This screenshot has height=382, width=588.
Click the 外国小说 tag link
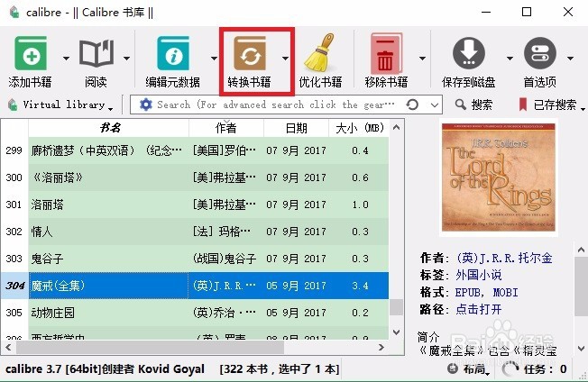click(479, 276)
